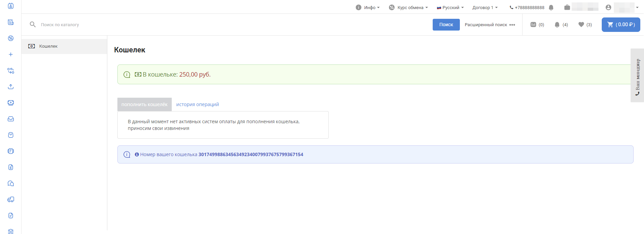Click the bell next to phone number
Viewport: 644px width, 234px height.
(551, 7)
